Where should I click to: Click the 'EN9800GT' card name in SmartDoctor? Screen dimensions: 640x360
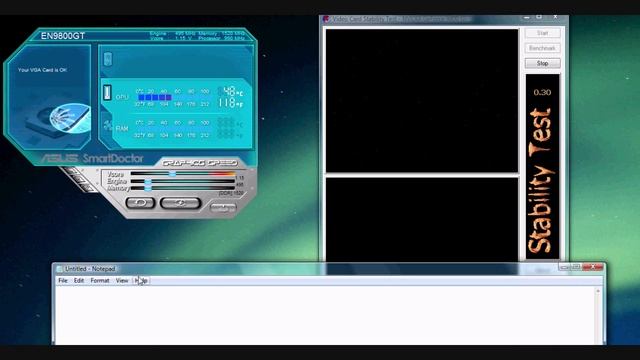[x=63, y=36]
